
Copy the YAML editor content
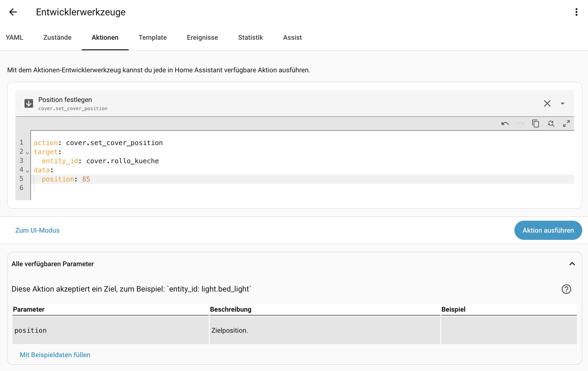tap(536, 124)
